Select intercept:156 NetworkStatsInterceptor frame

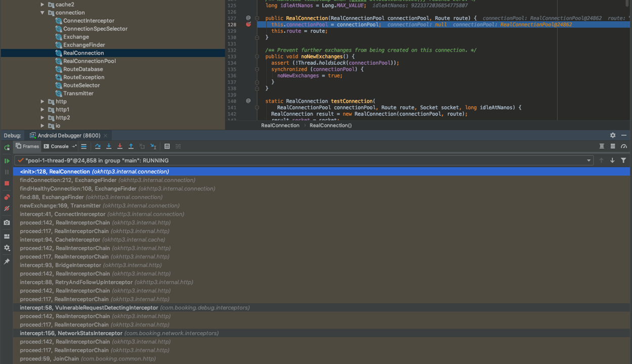[x=321, y=333]
